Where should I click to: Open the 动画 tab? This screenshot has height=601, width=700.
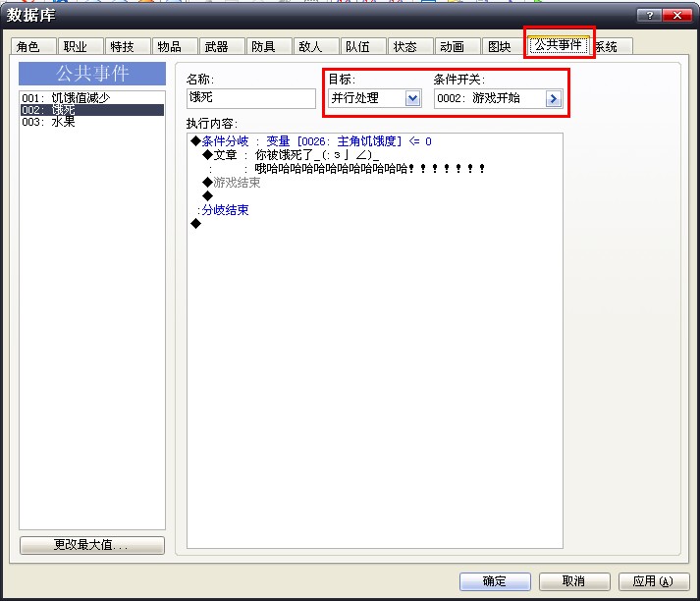pos(458,46)
